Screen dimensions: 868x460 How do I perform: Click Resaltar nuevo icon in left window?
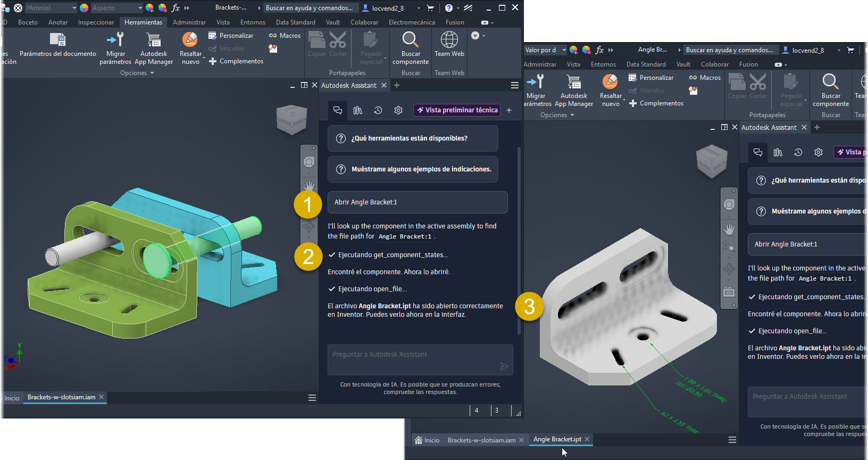190,39
